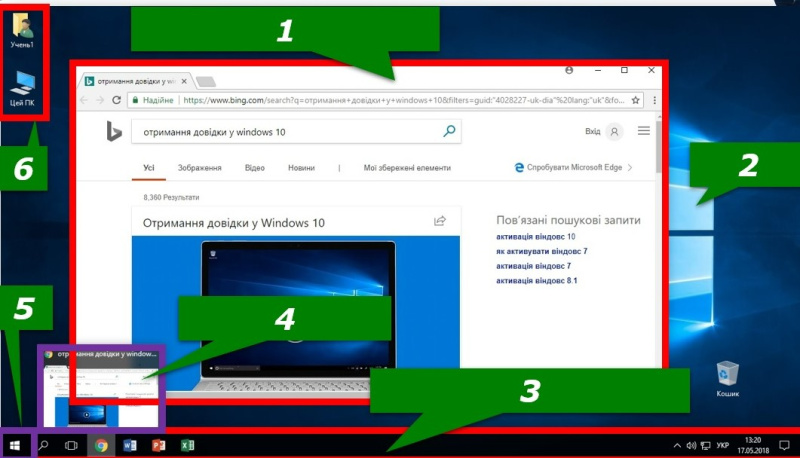Expand the Try Microsoft Edge chevron

click(x=630, y=169)
